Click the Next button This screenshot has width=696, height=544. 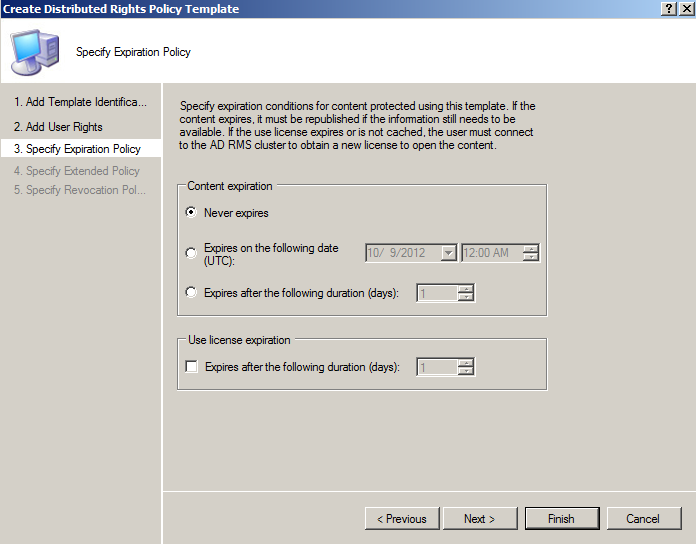click(x=479, y=519)
